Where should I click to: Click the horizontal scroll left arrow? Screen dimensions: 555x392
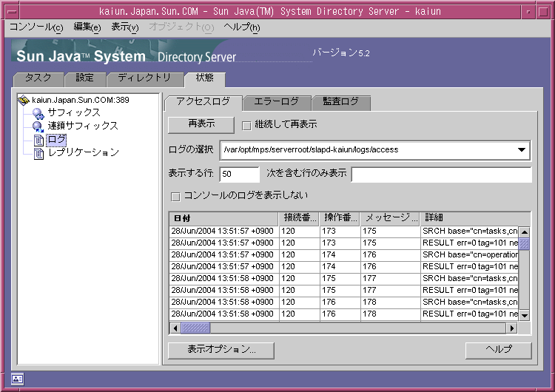175,328
